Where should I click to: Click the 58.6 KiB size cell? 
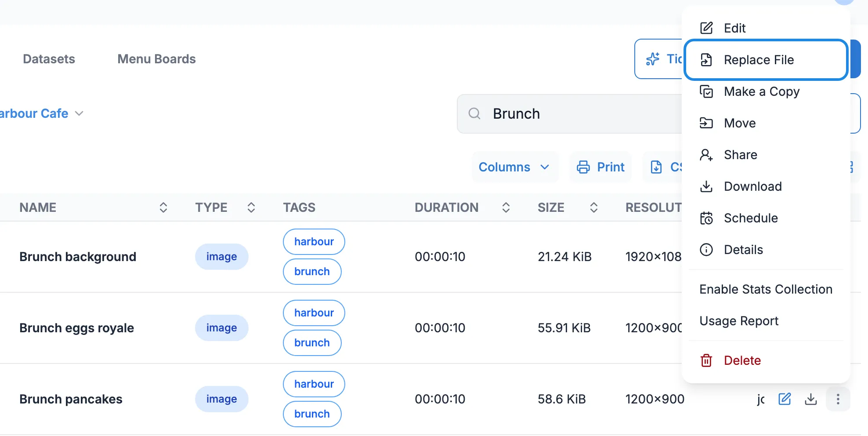click(562, 399)
